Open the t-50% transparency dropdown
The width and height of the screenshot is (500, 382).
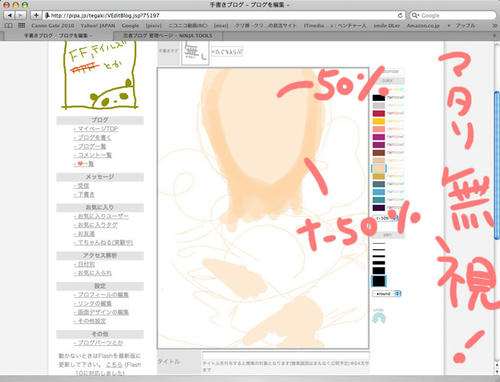tap(386, 218)
